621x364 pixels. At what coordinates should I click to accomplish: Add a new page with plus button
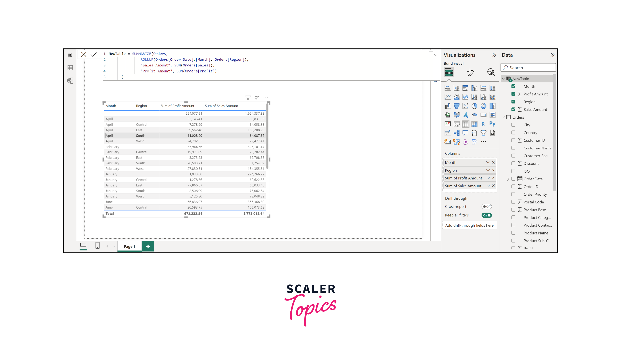[148, 246]
